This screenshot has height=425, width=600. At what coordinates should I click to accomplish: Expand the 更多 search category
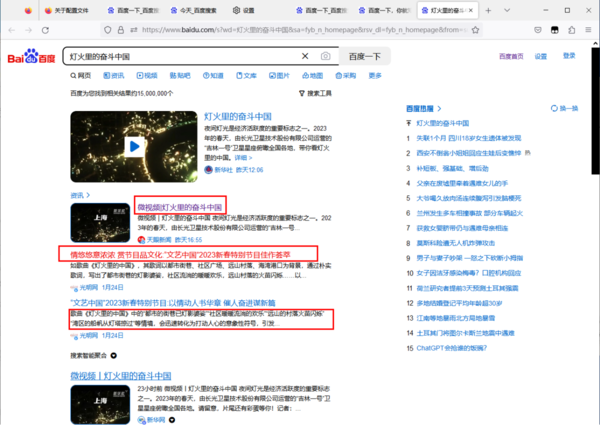[x=375, y=75]
